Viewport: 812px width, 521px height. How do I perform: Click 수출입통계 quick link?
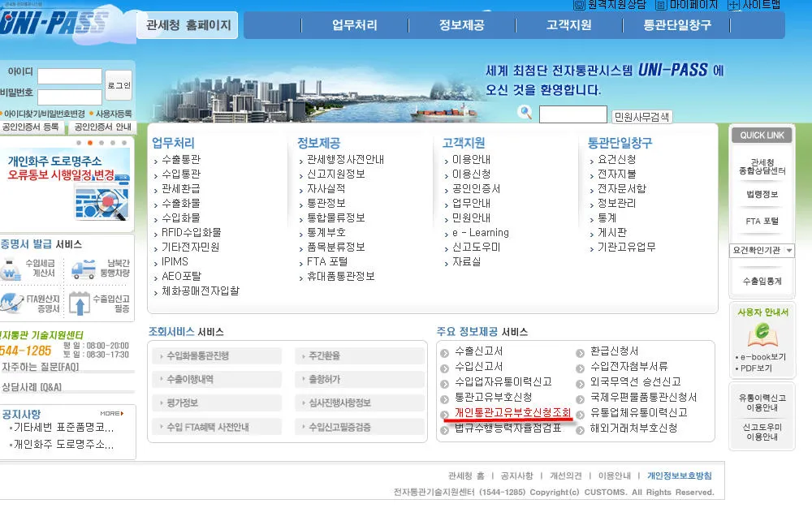(x=762, y=281)
